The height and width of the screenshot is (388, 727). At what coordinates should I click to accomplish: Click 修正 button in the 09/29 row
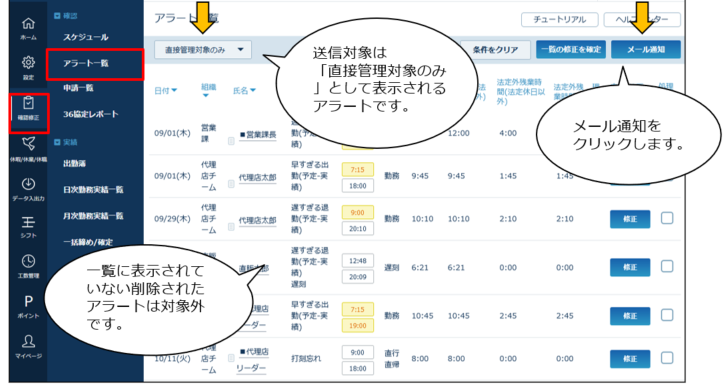[x=630, y=219]
